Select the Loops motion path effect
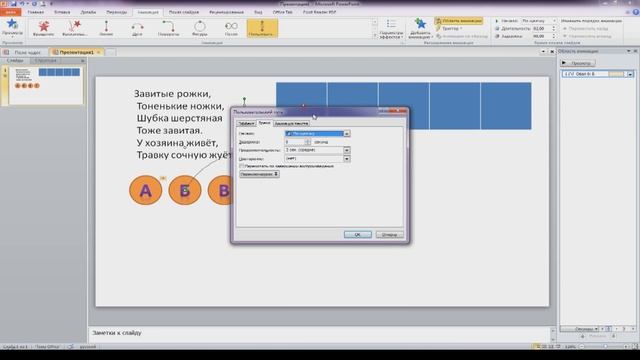Viewport: 640px width, 360px height. (x=231, y=29)
